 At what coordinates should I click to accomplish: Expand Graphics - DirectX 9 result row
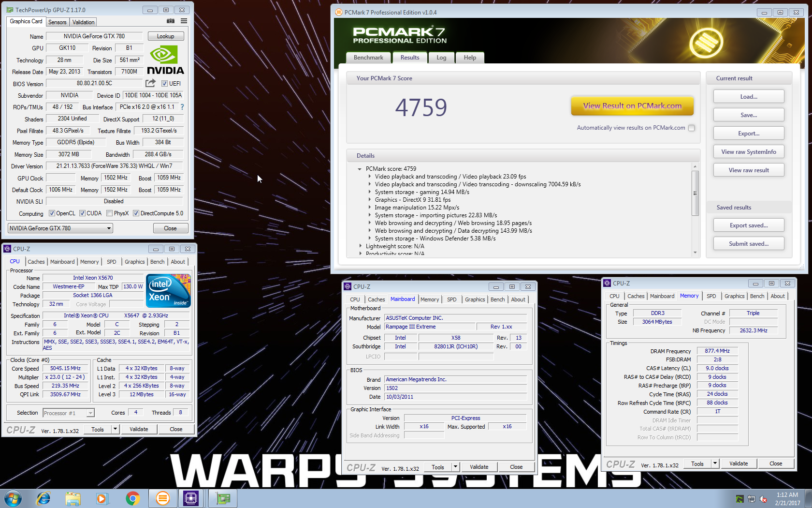[x=370, y=200]
